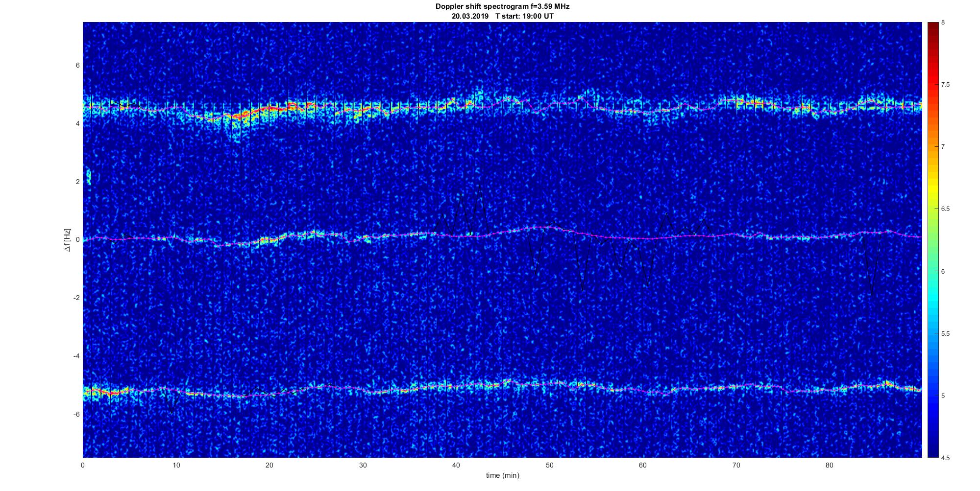Click x-axis tick label '20'

point(269,465)
